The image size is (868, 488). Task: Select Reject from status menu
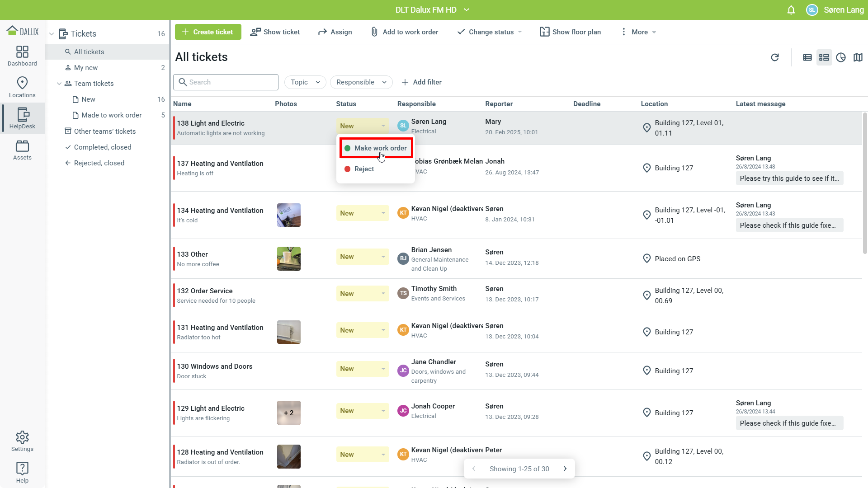(x=364, y=169)
